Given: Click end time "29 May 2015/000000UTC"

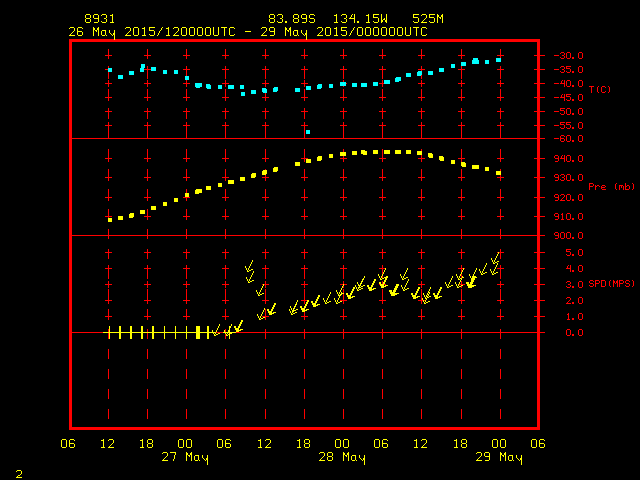Looking at the screenshot, I should coord(344,32).
